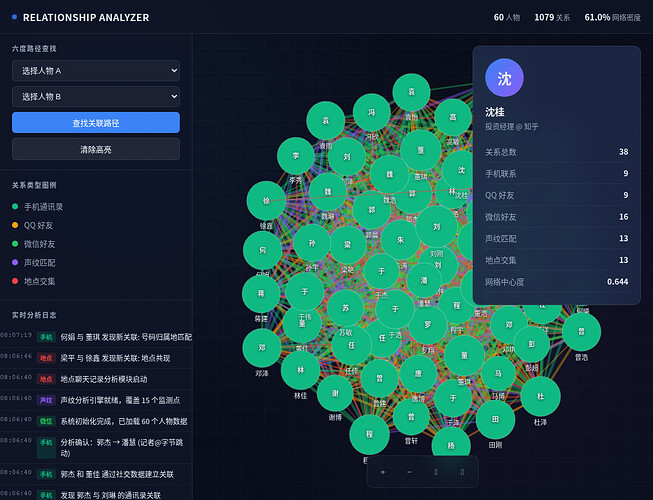
Task: Click log entry 分析确认: 郭杰 → 潘慧
Action: (x=96, y=448)
